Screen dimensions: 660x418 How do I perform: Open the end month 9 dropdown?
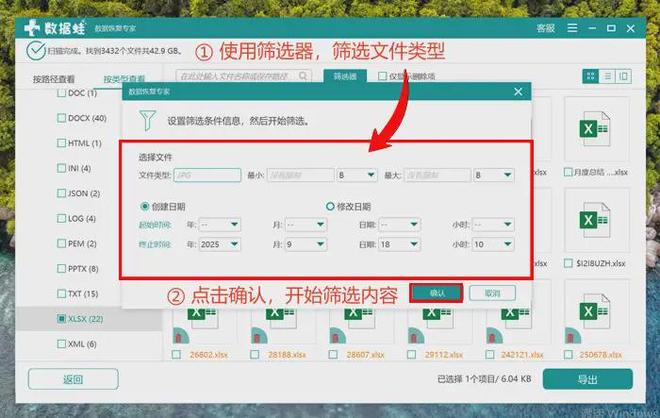coord(305,244)
